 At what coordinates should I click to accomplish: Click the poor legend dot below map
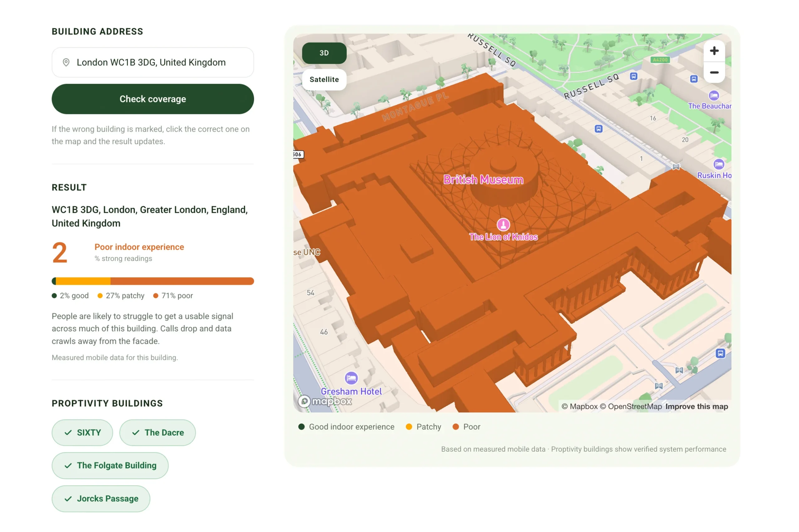click(455, 427)
